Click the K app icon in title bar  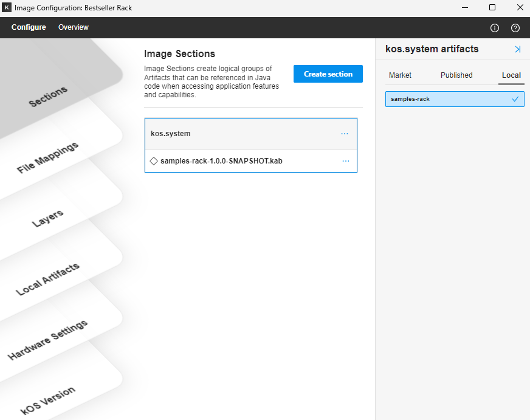click(x=7, y=7)
